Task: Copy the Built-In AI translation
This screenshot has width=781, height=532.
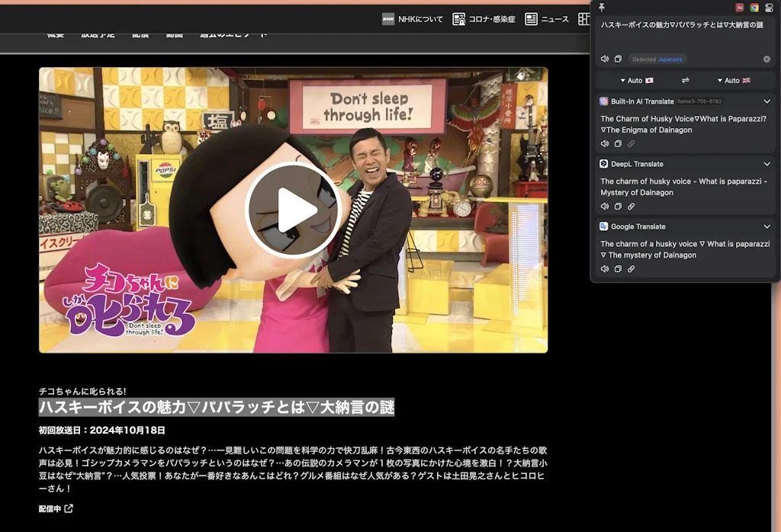Action: 618,144
